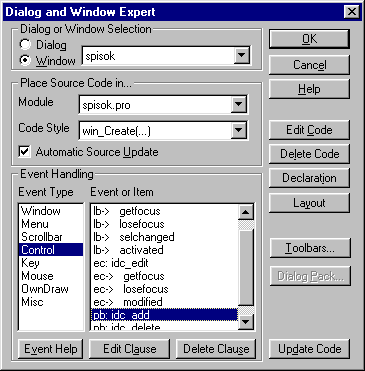
Task: Click the event list scrollbar thumb
Action: 246,267
